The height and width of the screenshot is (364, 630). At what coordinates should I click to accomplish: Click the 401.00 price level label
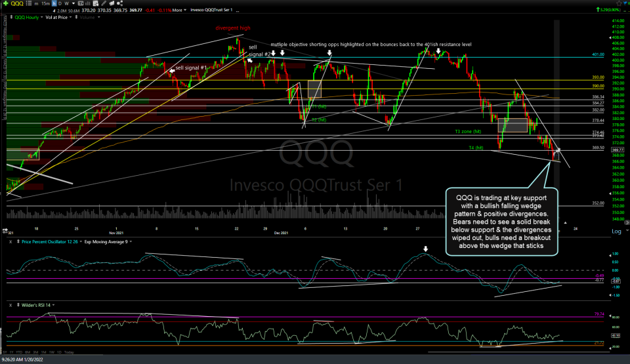point(598,54)
